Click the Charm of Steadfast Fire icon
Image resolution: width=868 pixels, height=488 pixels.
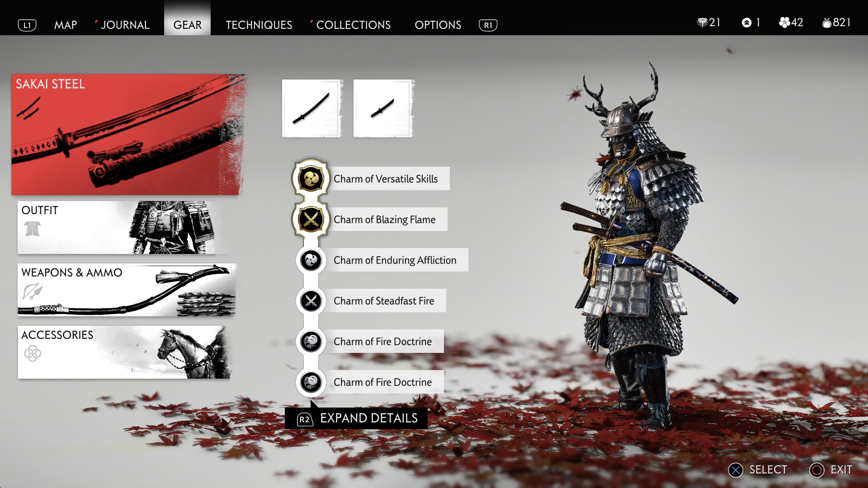(311, 301)
